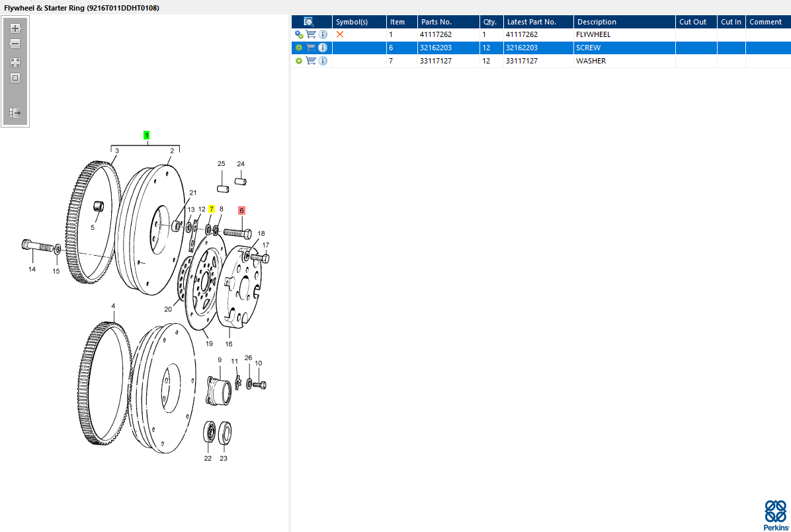Click the single-square fit view icon
The image size is (791, 532).
pyautogui.click(x=15, y=78)
